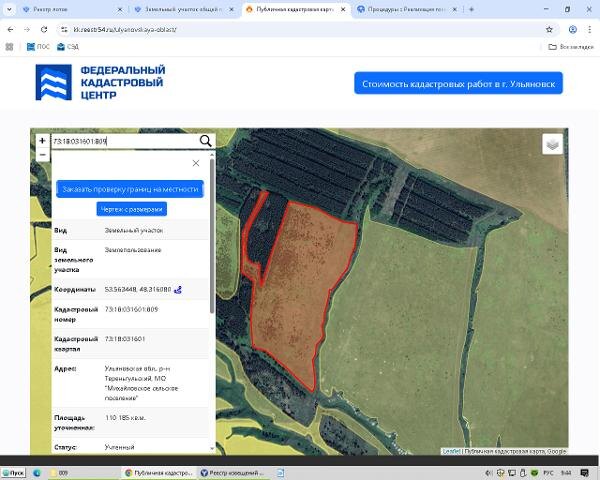Click the highlighted red parcel on map
Viewport: 600px width, 480px height.
(302, 291)
